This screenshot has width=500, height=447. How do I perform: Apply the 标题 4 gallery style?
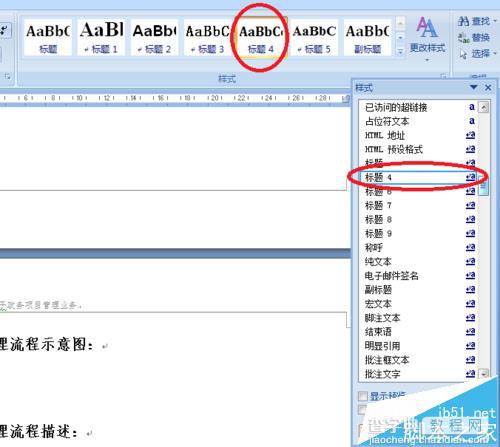(261, 37)
